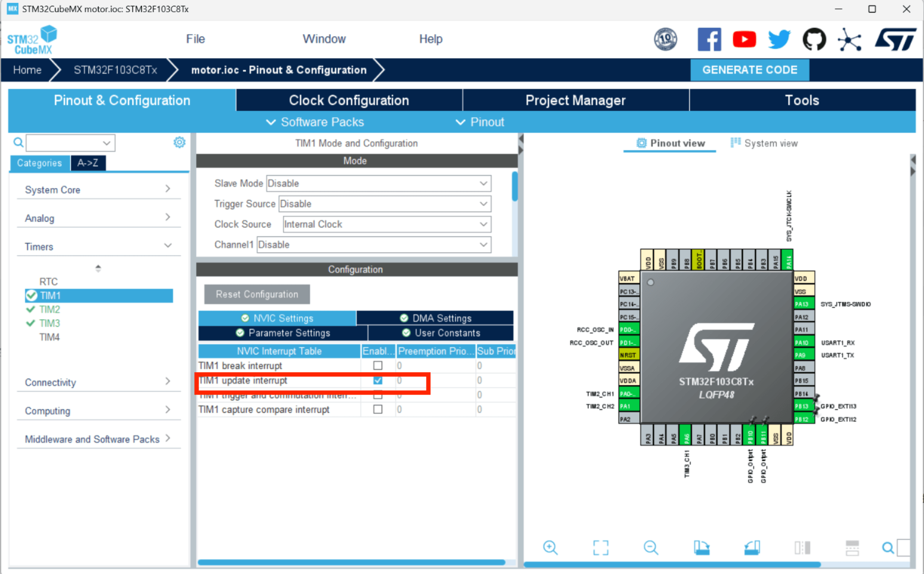
Task: Click the 10-year anniversary badge icon
Action: tap(666, 39)
